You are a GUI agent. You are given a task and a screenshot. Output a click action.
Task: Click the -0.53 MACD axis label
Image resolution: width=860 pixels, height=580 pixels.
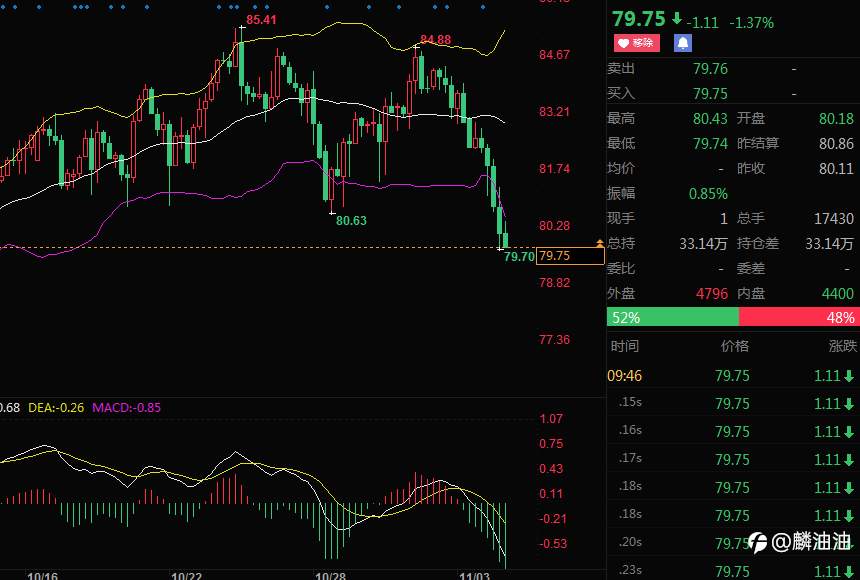553,544
